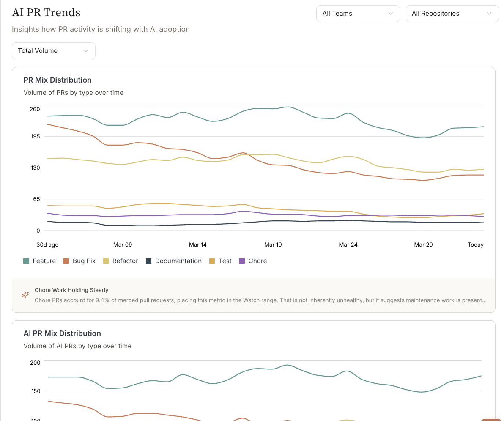Toggle the Feature series in legend
The height and width of the screenshot is (421, 504).
tap(40, 261)
